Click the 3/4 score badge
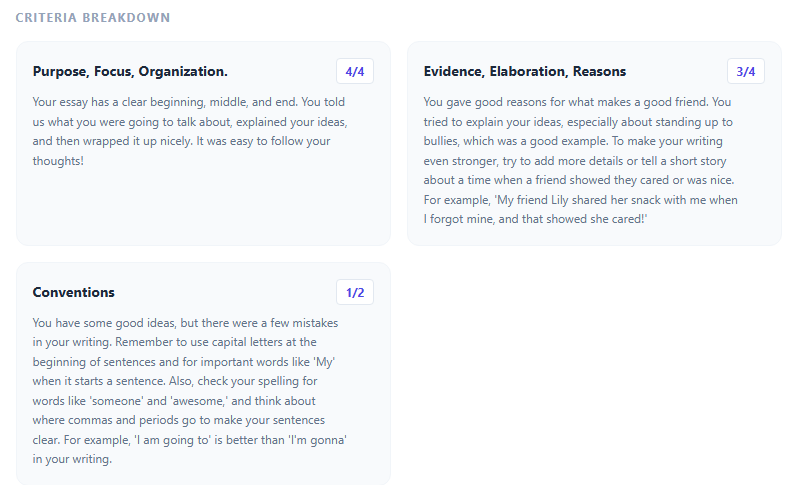Image resolution: width=804 pixels, height=485 pixels. 745,71
